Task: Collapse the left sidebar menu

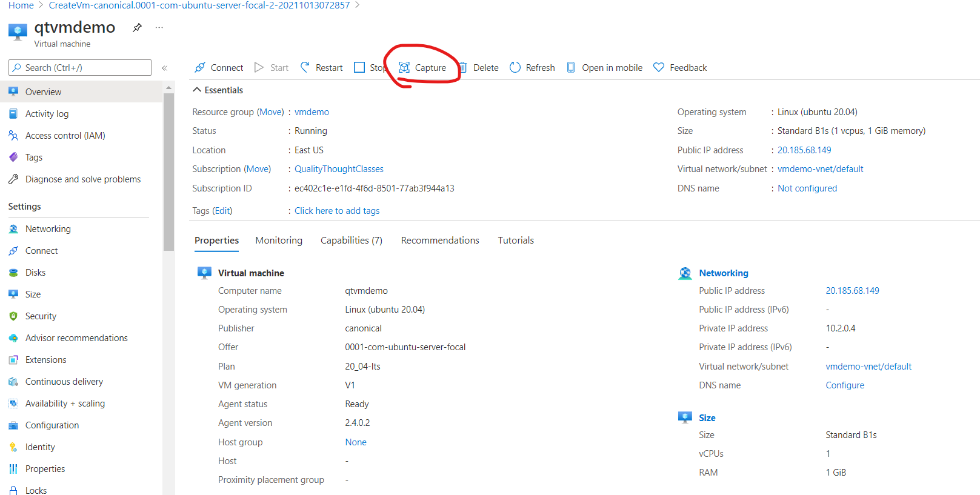Action: click(164, 68)
